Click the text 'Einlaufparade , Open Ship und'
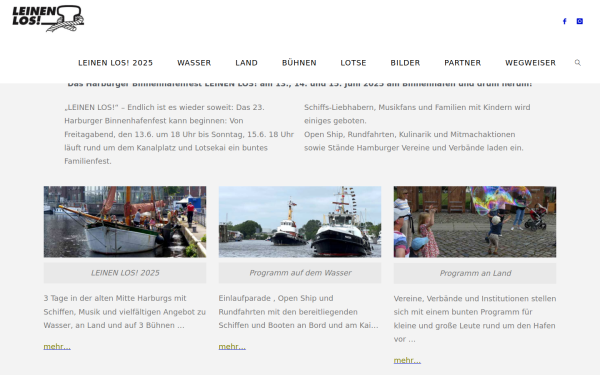This screenshot has height=375, width=600. [276, 298]
